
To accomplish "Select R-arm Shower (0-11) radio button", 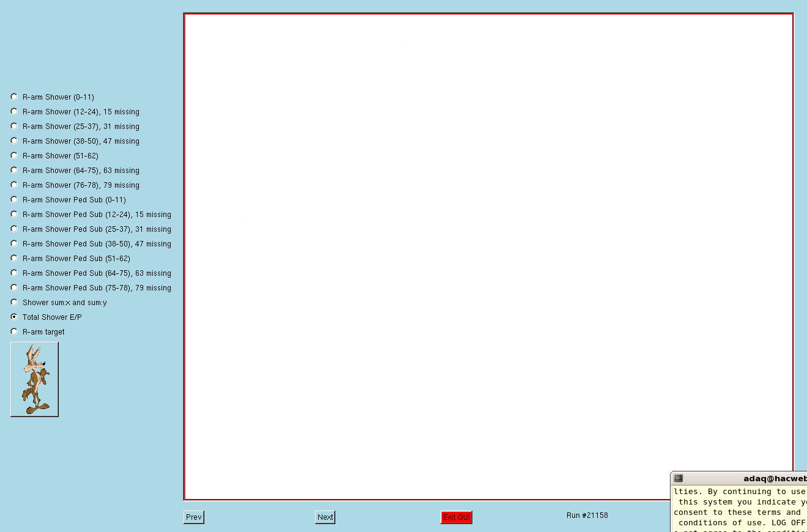I will [x=14, y=97].
